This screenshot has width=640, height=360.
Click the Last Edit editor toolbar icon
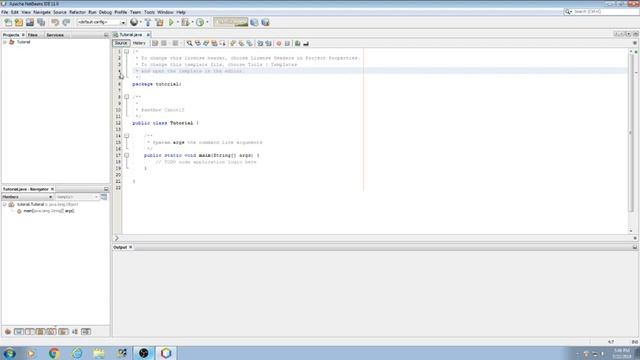[155, 43]
